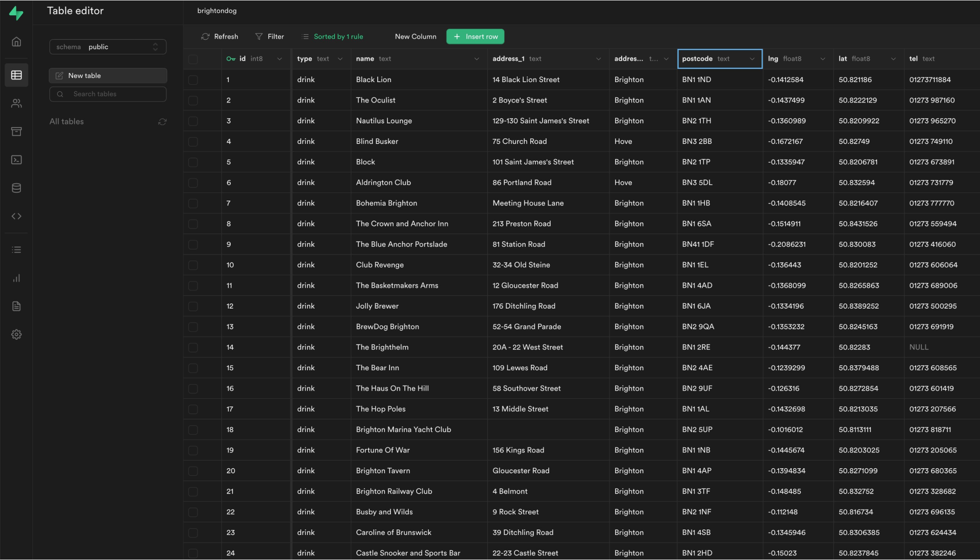Select the checkbox for row 18 Brighton Marina Yacht Club
This screenshot has height=560, width=980.
point(193,429)
